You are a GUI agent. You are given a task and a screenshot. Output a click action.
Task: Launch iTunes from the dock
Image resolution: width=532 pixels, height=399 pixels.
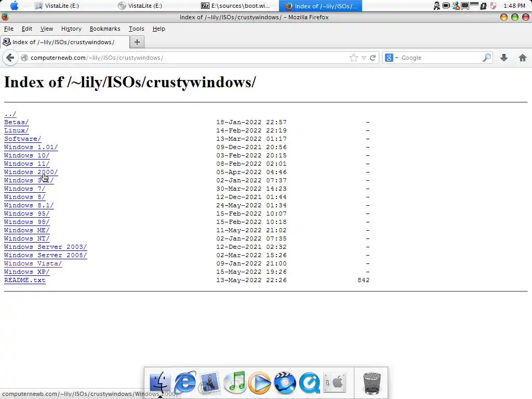pyautogui.click(x=235, y=383)
